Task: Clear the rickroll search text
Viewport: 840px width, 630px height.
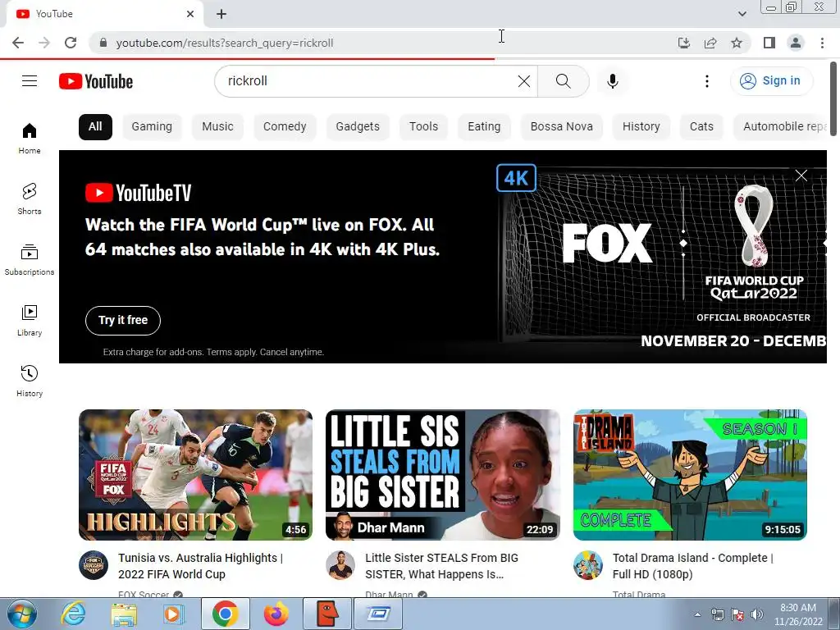Action: 524,81
